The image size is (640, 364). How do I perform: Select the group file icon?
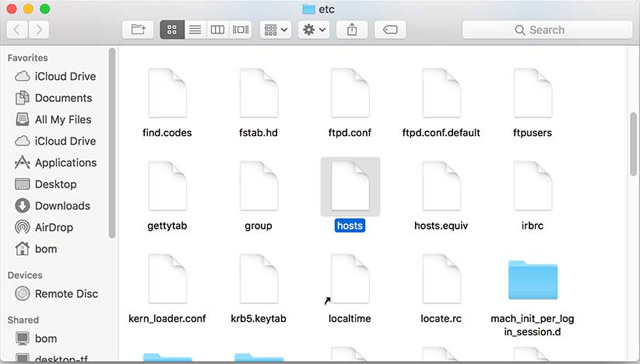259,186
